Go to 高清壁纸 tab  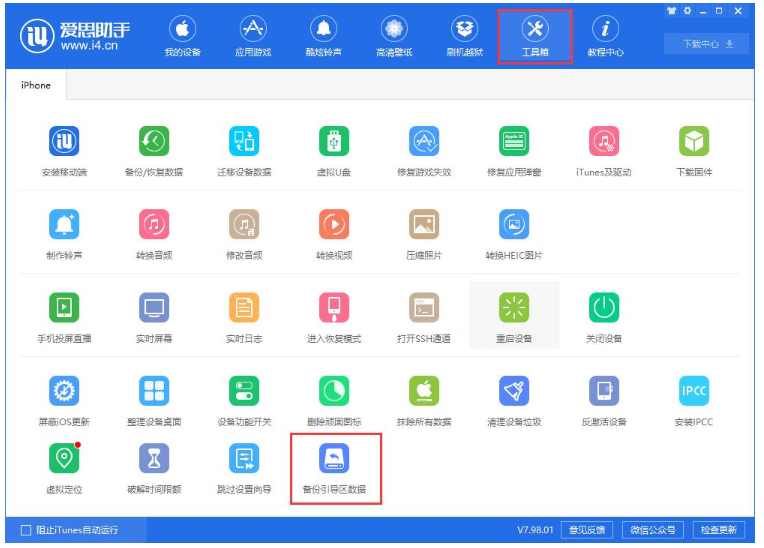pyautogui.click(x=394, y=37)
